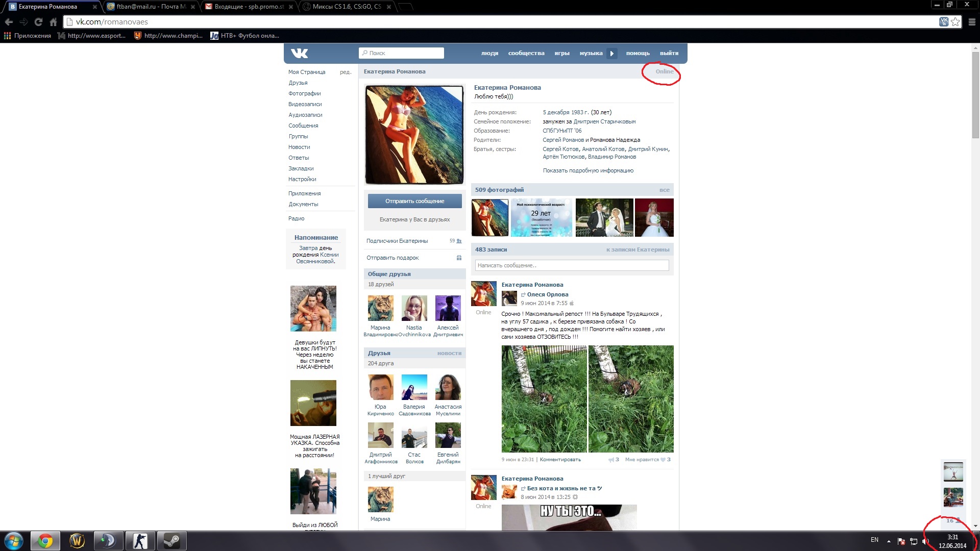
Task: Log out with выйти
Action: (669, 53)
